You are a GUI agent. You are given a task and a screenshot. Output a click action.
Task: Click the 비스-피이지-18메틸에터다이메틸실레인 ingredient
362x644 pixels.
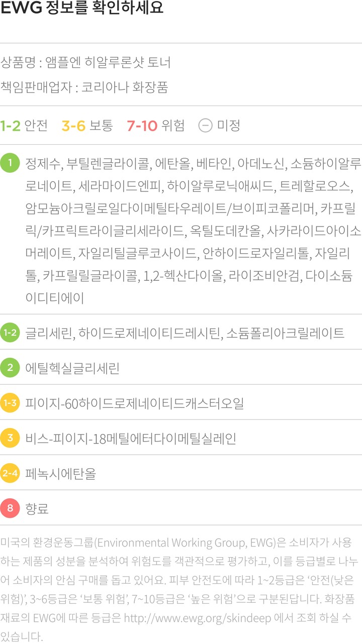pos(131,438)
